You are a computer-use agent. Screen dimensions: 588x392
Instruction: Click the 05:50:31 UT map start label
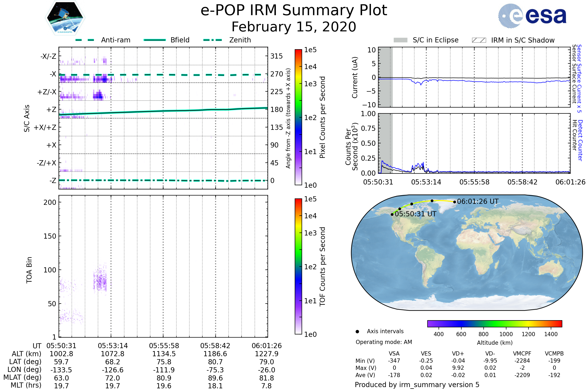click(x=416, y=214)
